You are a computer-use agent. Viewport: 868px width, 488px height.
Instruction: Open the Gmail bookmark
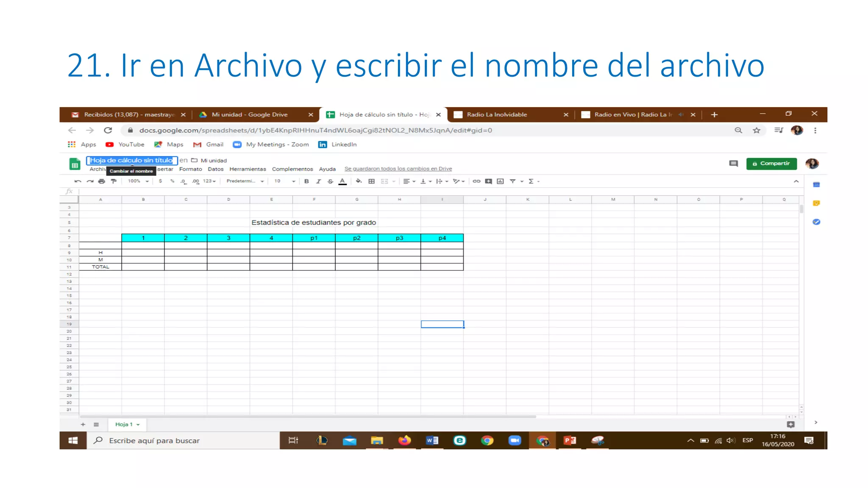tap(208, 144)
